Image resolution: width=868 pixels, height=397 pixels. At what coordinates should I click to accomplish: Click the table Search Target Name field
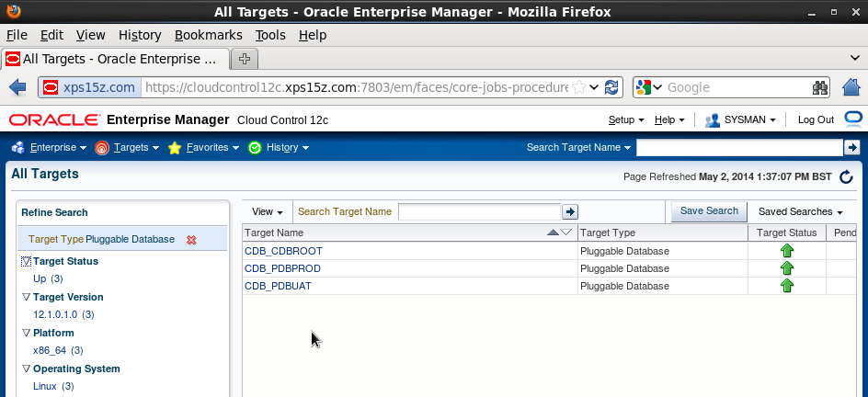pos(479,211)
